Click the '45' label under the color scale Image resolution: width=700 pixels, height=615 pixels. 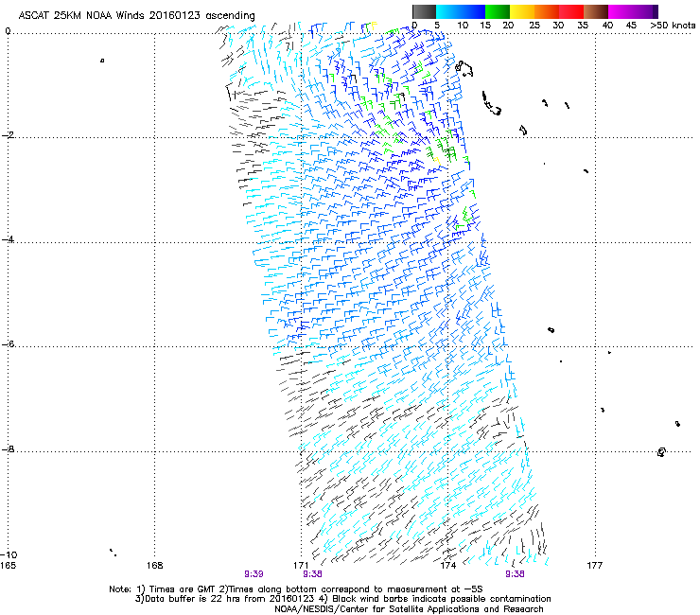631,26
